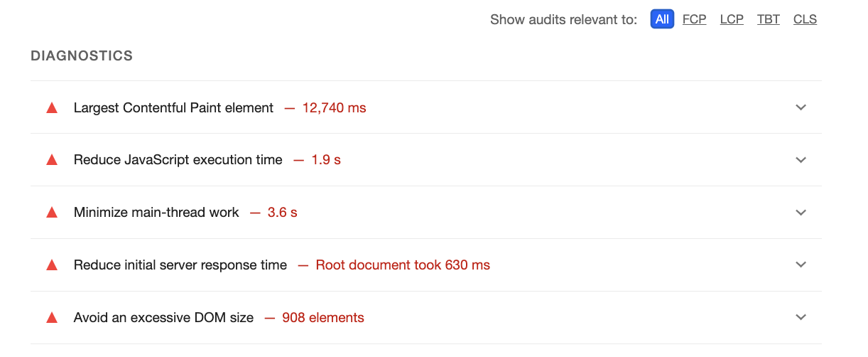Click the Largest Contentful Paint element title
Image resolution: width=868 pixels, height=357 pixels.
173,108
